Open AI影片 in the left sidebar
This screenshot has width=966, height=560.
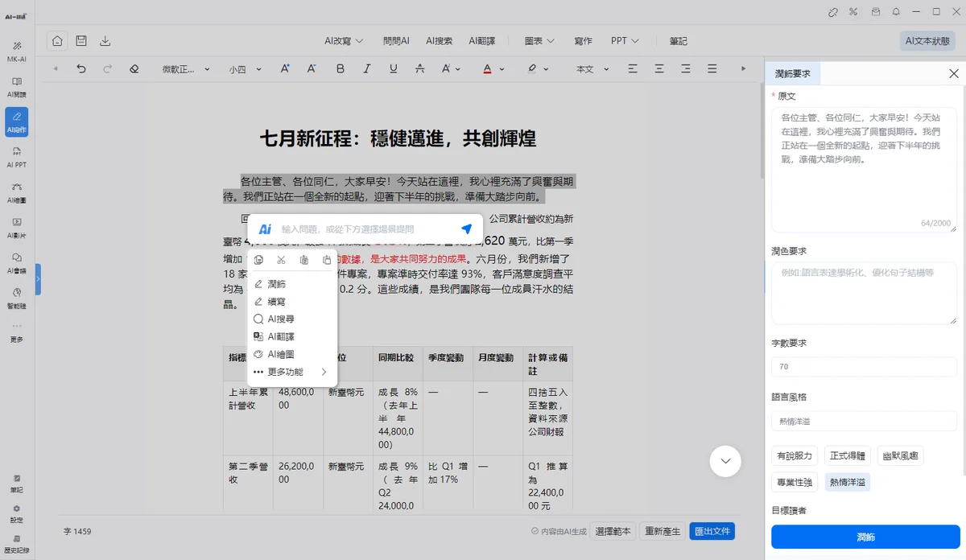[16, 227]
